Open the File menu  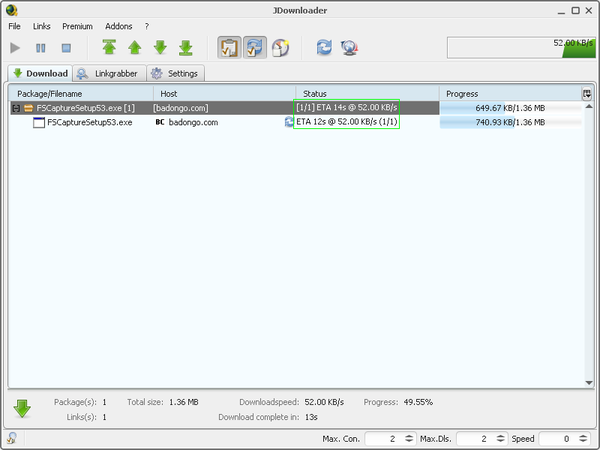pyautogui.click(x=15, y=26)
